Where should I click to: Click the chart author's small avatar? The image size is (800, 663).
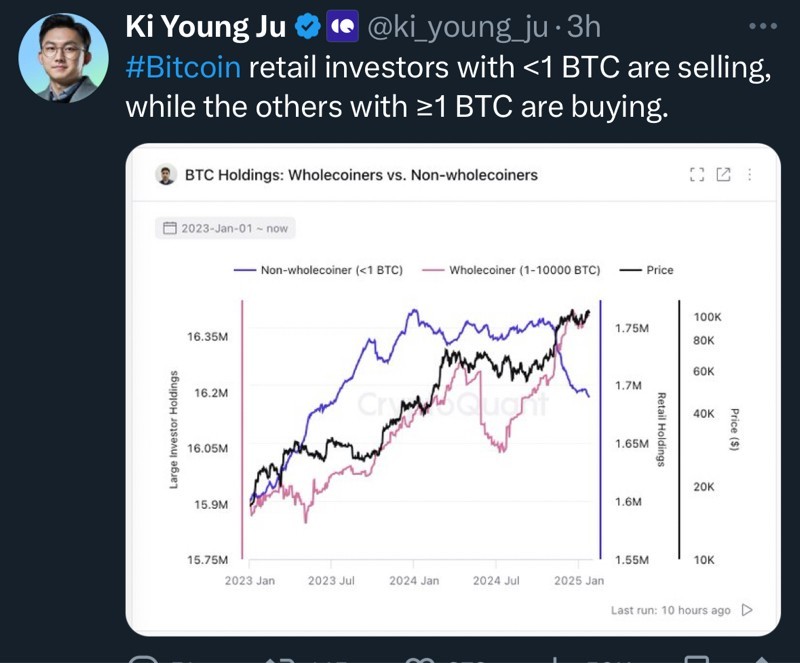[x=166, y=175]
